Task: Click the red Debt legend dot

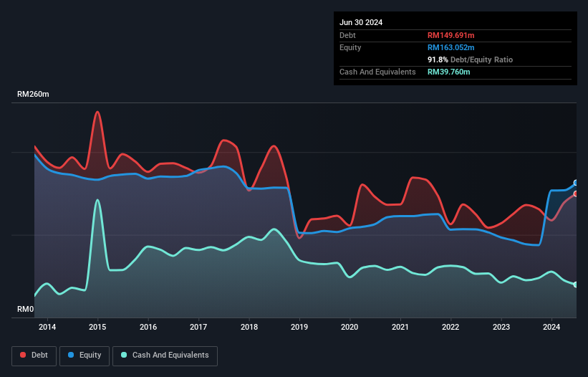Action: click(x=23, y=355)
